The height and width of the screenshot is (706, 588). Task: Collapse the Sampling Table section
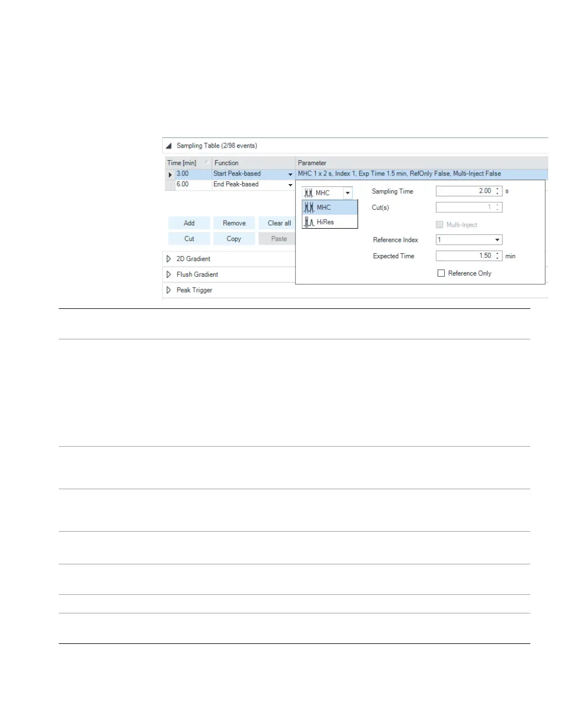click(x=169, y=146)
